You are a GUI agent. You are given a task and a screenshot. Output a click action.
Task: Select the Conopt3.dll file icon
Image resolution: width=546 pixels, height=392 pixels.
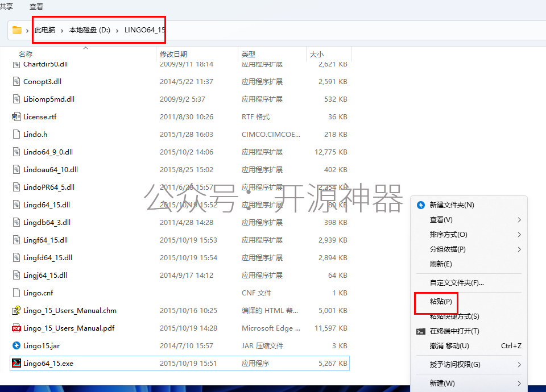[x=16, y=81]
